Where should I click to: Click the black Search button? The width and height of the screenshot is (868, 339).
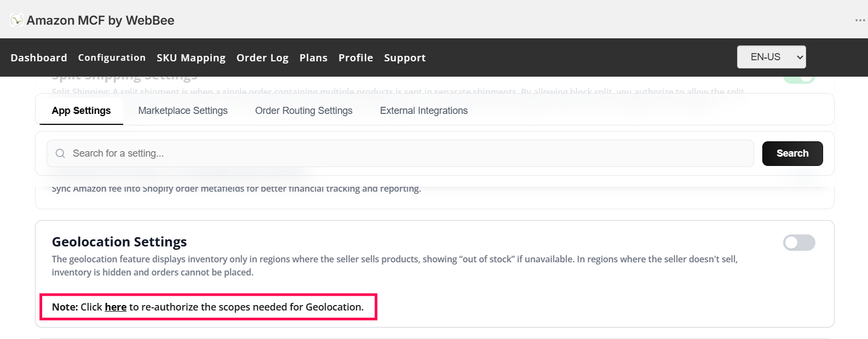pos(792,153)
